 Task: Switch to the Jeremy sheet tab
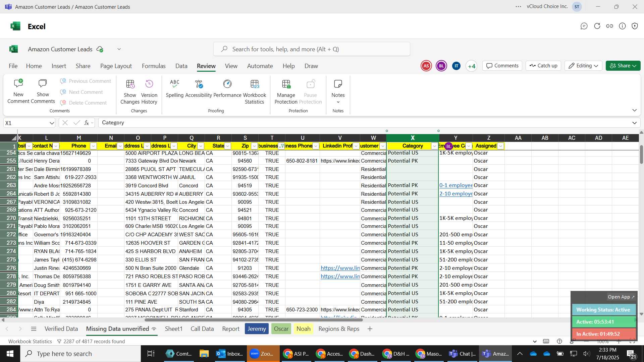pos(257,329)
